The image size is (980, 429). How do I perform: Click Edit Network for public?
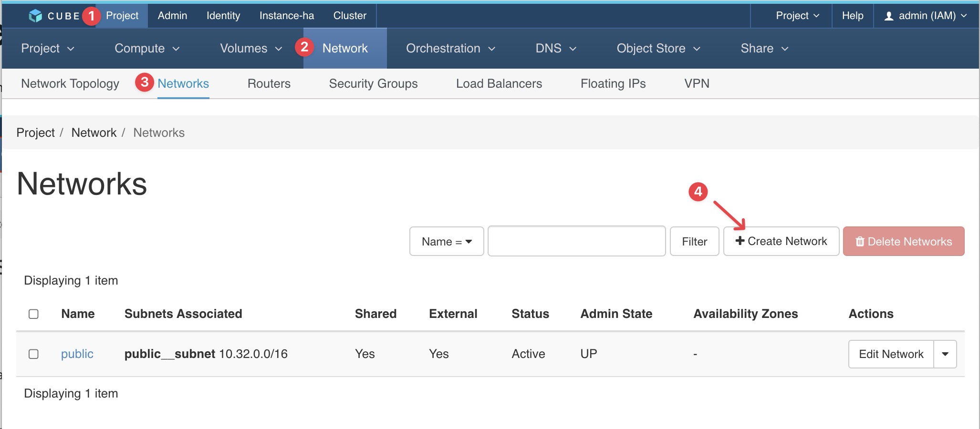click(x=891, y=354)
